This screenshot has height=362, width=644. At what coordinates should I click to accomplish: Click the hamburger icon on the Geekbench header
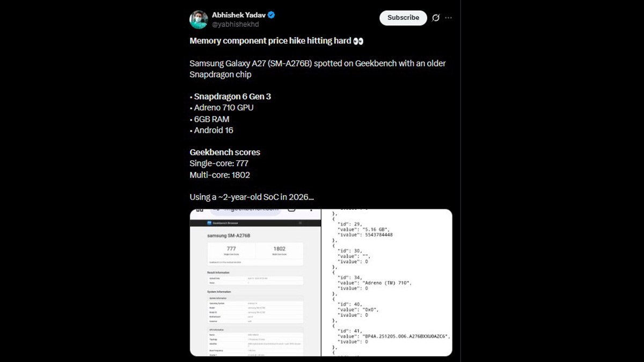300,223
